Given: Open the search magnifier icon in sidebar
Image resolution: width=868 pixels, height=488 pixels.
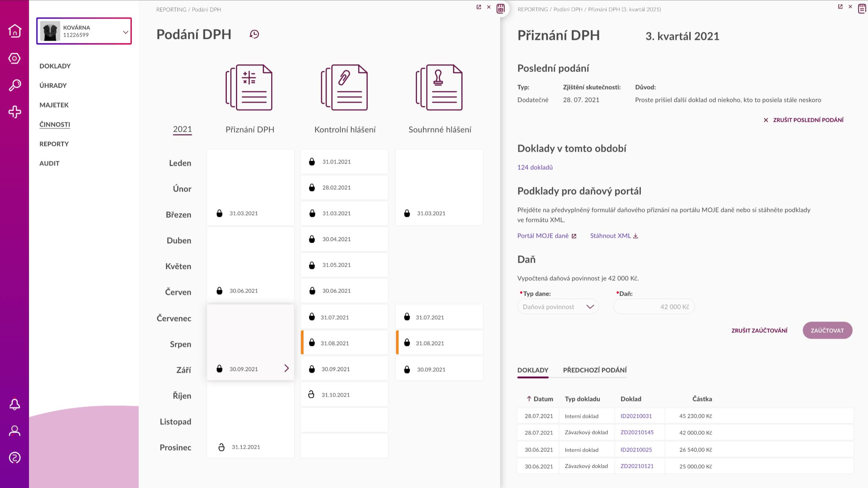Looking at the screenshot, I should tap(15, 85).
